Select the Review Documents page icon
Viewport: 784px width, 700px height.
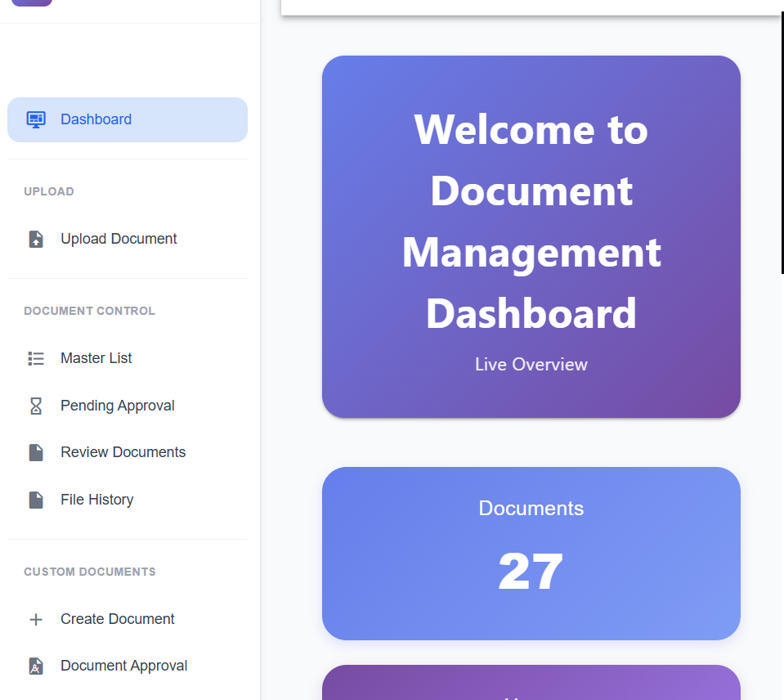[36, 452]
